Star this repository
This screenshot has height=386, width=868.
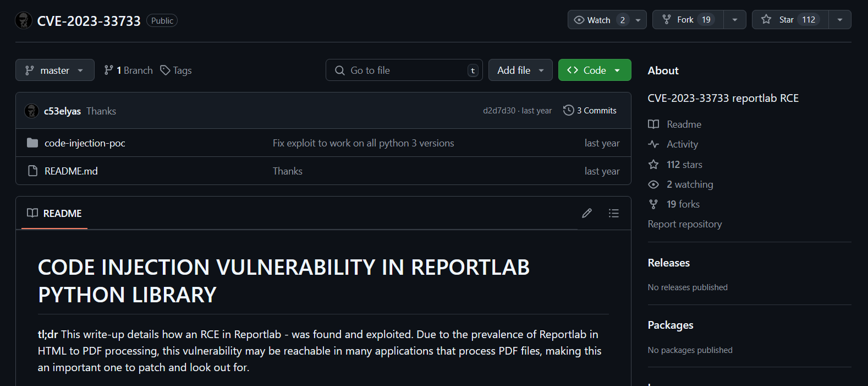pos(791,20)
